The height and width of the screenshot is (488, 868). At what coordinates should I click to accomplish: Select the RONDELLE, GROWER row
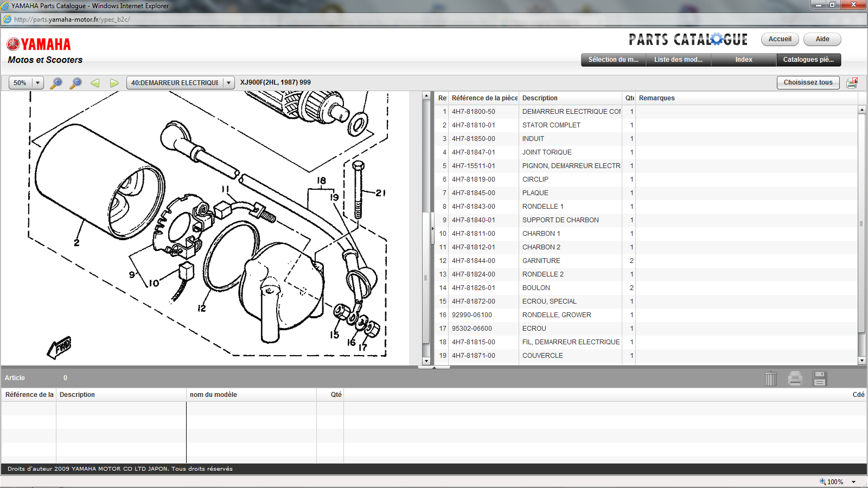(x=646, y=315)
